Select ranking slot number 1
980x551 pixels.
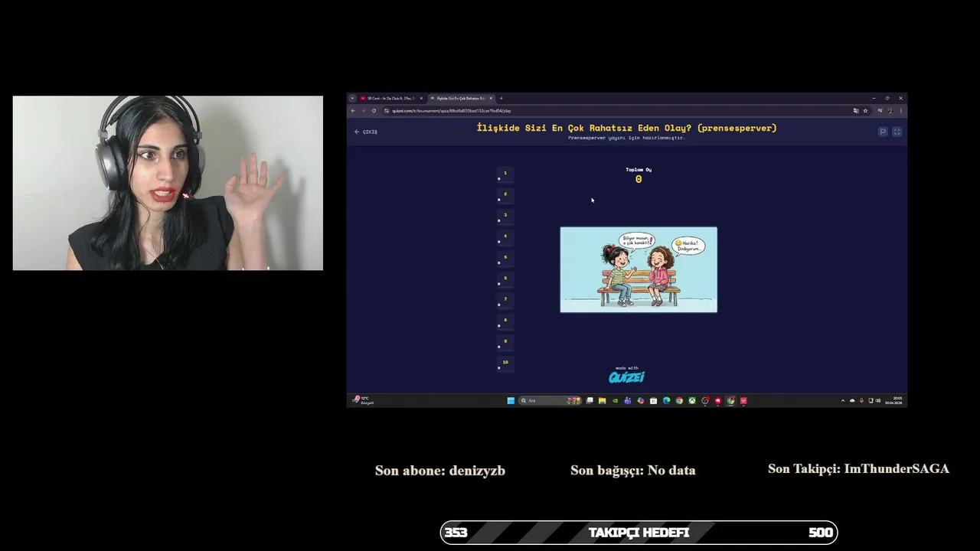coord(505,174)
